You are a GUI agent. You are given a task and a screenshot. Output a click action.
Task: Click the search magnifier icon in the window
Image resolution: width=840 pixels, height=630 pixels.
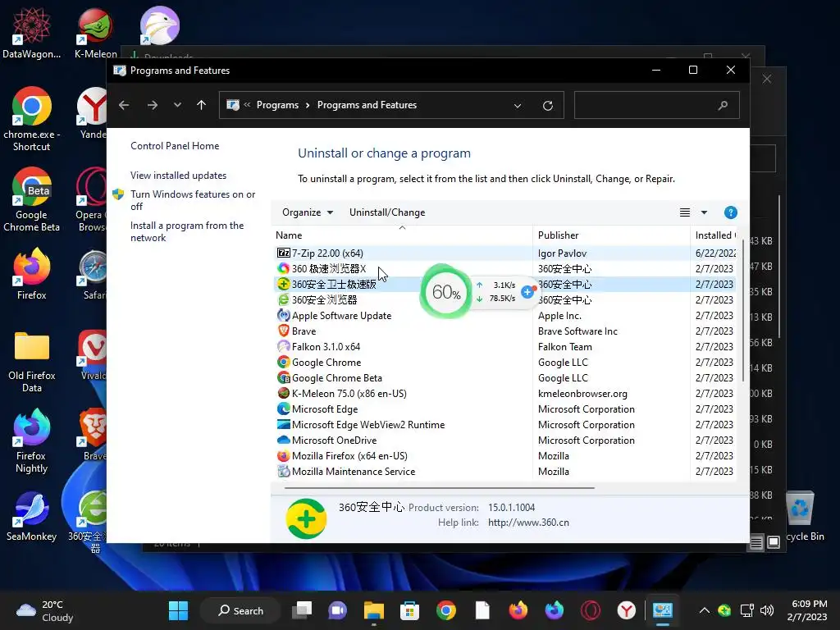click(x=723, y=105)
